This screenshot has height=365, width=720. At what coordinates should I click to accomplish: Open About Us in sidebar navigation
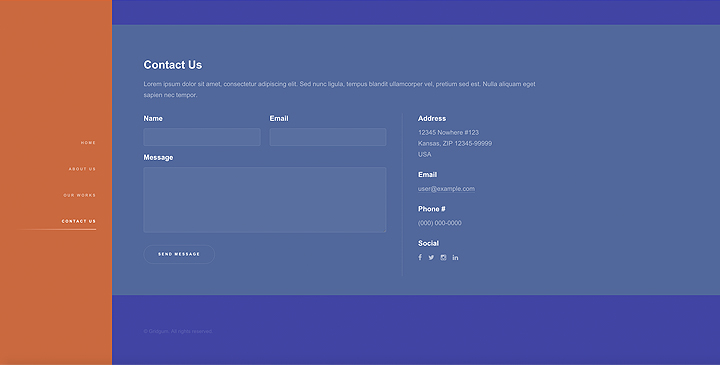82,169
